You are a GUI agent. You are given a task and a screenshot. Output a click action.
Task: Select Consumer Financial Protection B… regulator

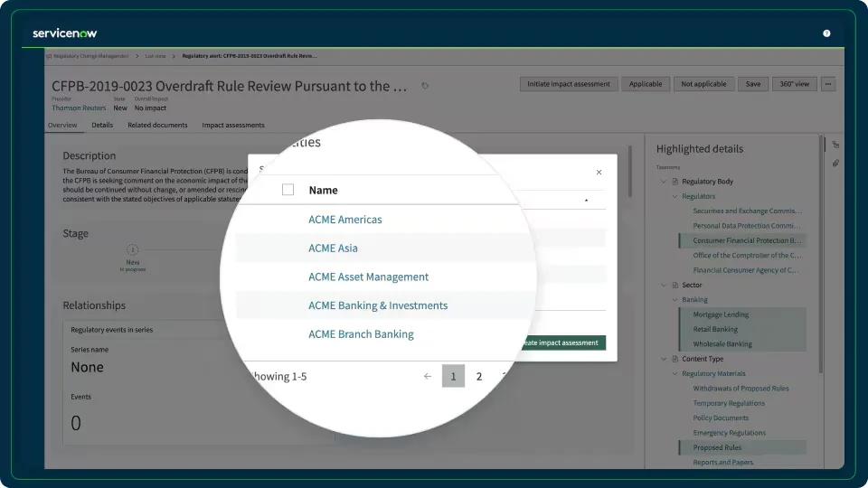click(742, 240)
